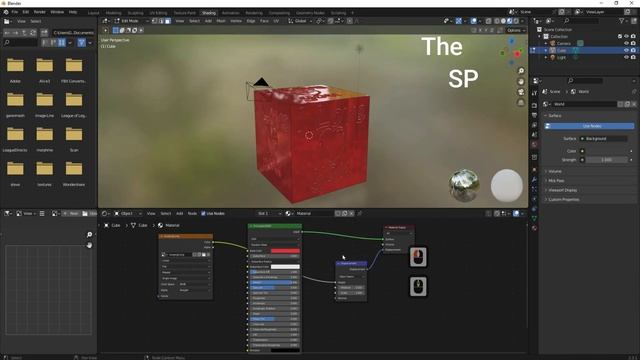Open image file folder icon in image editor

click(x=85, y=213)
